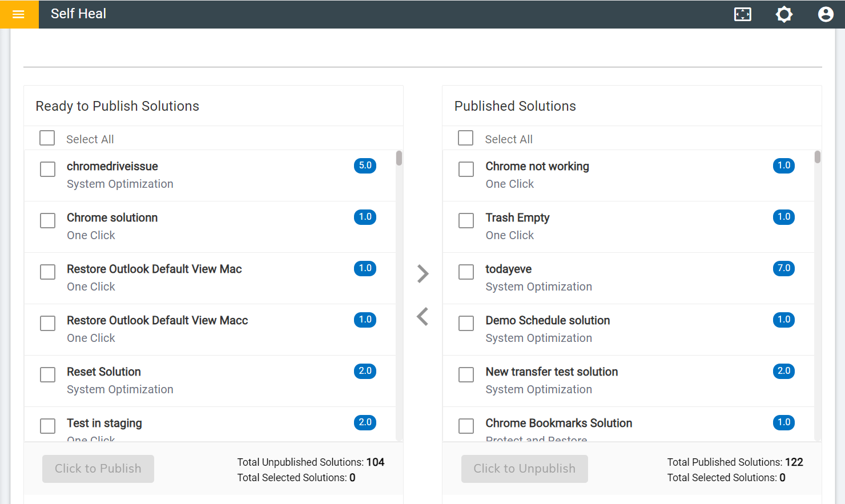Image resolution: width=845 pixels, height=504 pixels.
Task: Click left arrow to move solutions to unpublished
Action: (x=422, y=316)
